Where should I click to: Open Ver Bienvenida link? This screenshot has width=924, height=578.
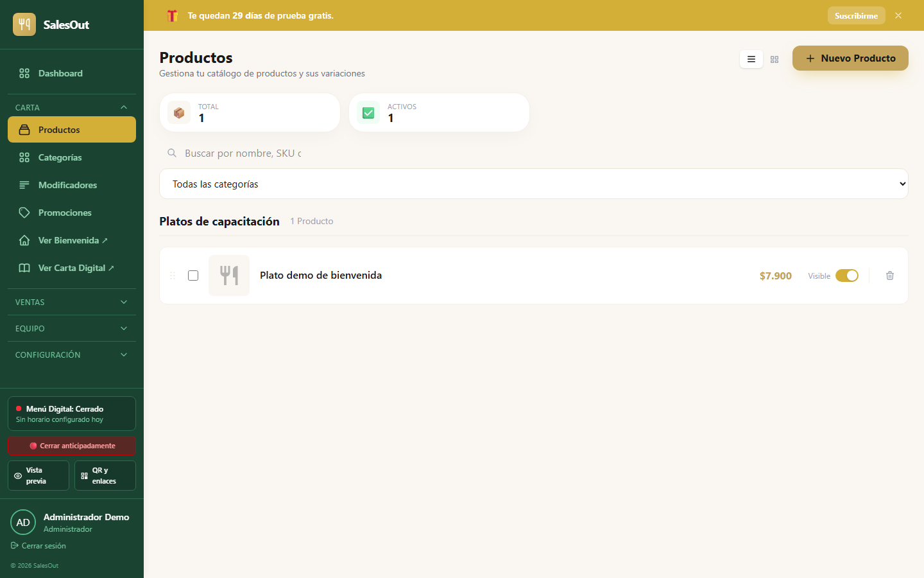pos(72,240)
